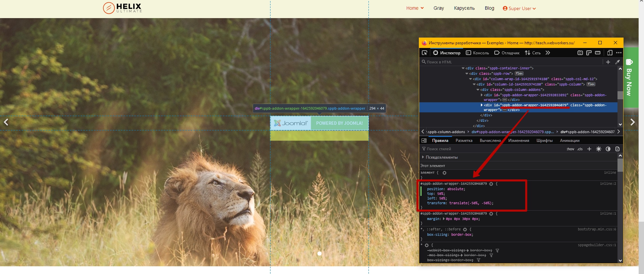The height and width of the screenshot is (274, 644).
Task: Click the green Buy Now button
Action: (630, 78)
